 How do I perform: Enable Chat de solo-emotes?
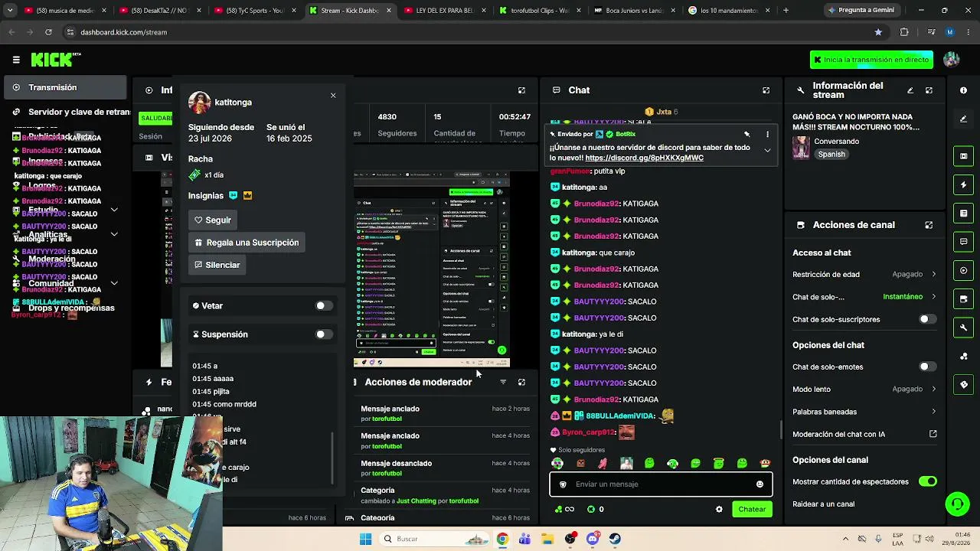point(927,367)
